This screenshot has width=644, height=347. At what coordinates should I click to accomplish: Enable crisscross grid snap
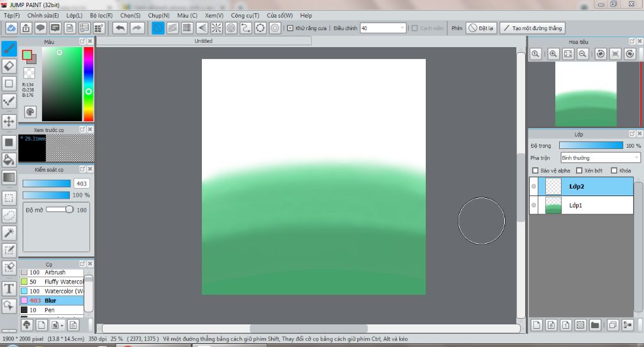(x=187, y=28)
